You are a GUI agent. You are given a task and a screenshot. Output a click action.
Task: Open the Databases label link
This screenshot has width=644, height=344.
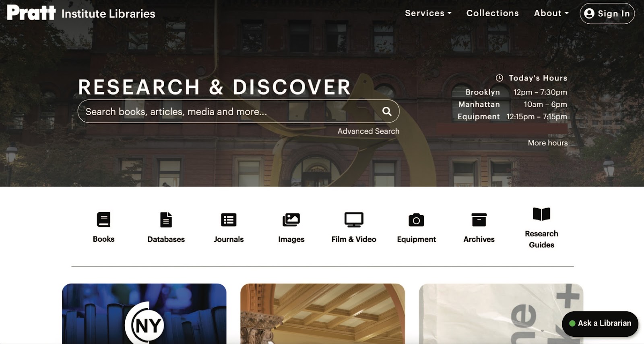[x=166, y=239]
